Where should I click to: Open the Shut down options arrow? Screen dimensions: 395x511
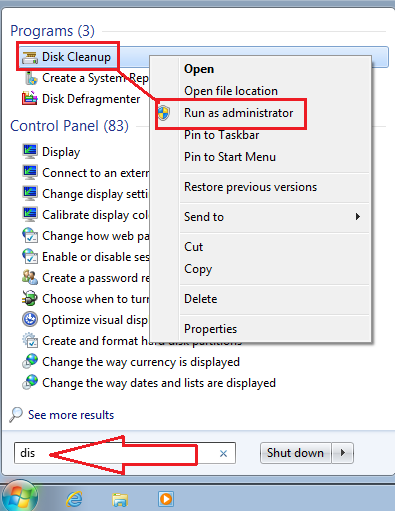343,453
